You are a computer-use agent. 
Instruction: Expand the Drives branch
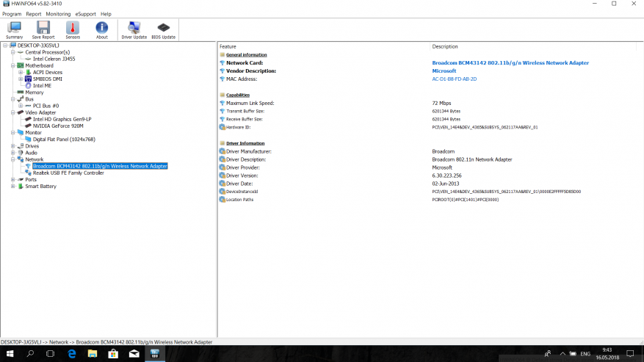point(13,146)
